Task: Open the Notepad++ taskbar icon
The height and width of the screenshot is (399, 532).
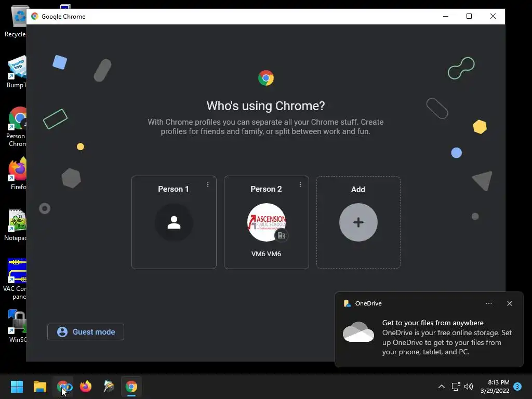Action: pyautogui.click(x=109, y=387)
